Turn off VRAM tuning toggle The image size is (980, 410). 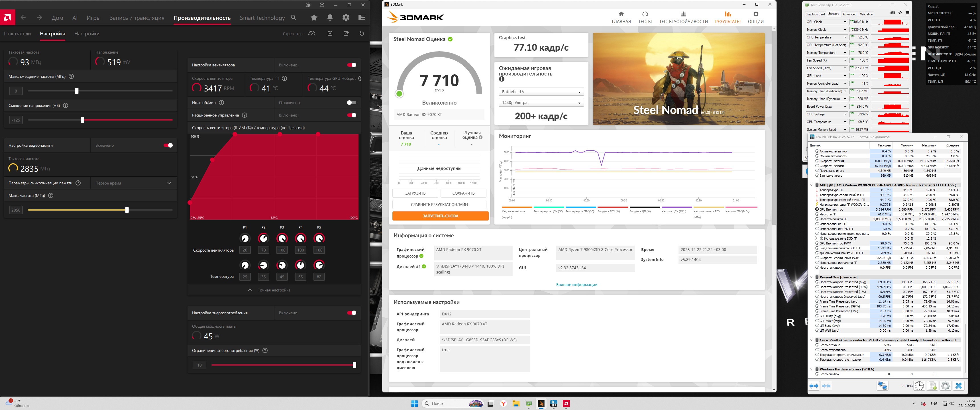168,145
